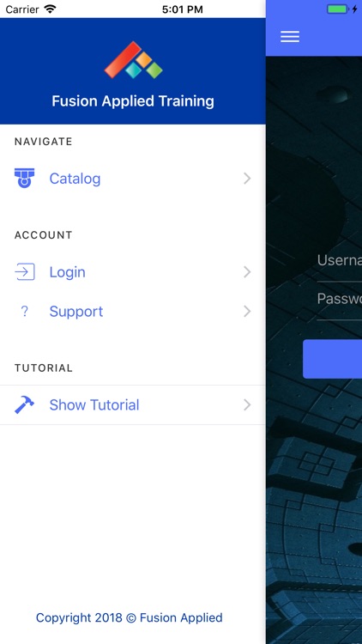Image resolution: width=362 pixels, height=644 pixels.
Task: Expand the Show Tutorial chevron arrow
Action: [x=247, y=404]
